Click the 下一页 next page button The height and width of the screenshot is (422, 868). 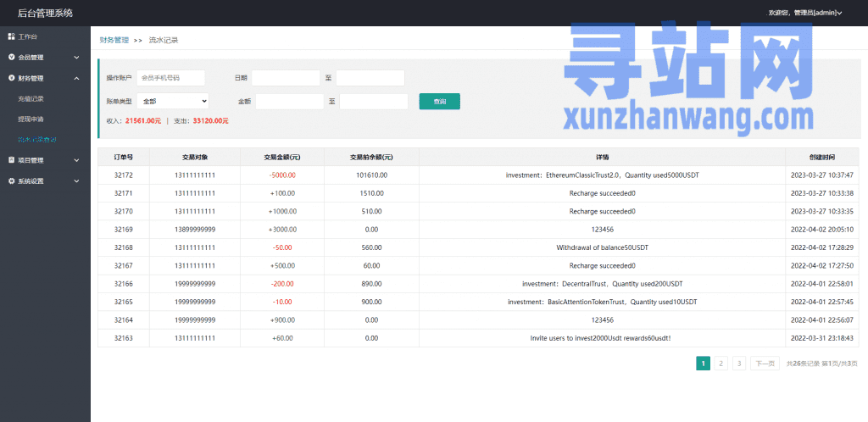pyautogui.click(x=765, y=364)
